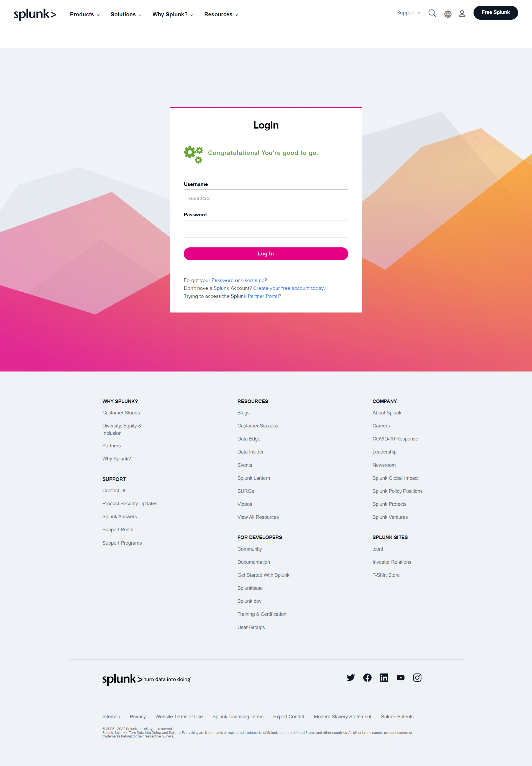Open the Documentation link
Image resolution: width=532 pixels, height=766 pixels.
254,562
